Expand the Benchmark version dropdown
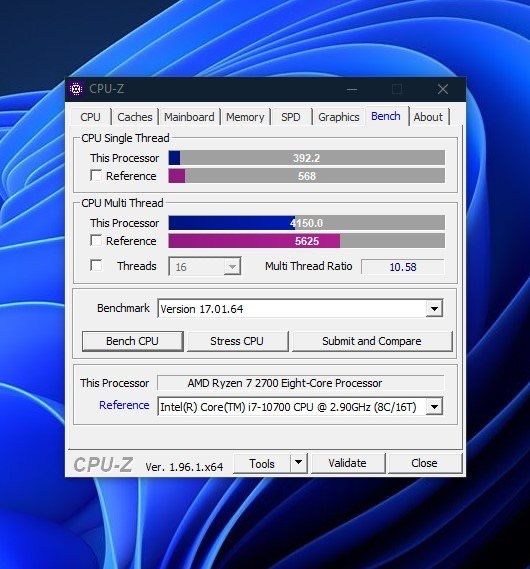Viewport: 530px width, 569px height. pos(434,309)
